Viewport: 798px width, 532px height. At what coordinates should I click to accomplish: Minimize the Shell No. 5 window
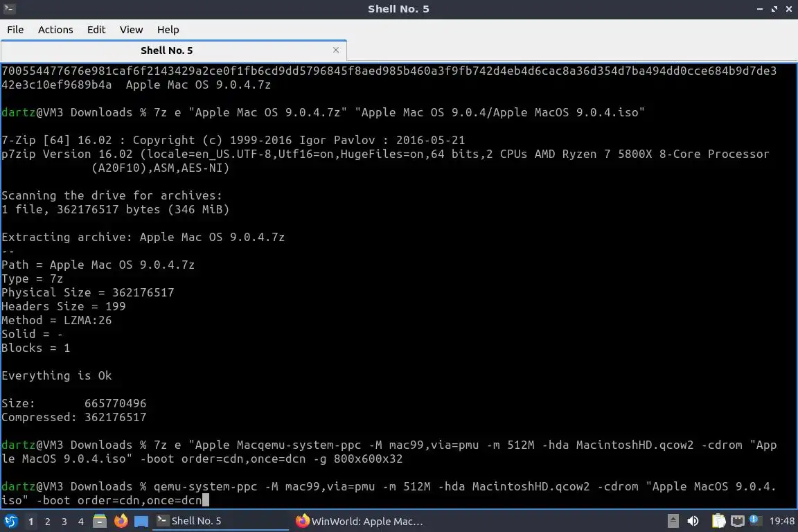(x=760, y=9)
